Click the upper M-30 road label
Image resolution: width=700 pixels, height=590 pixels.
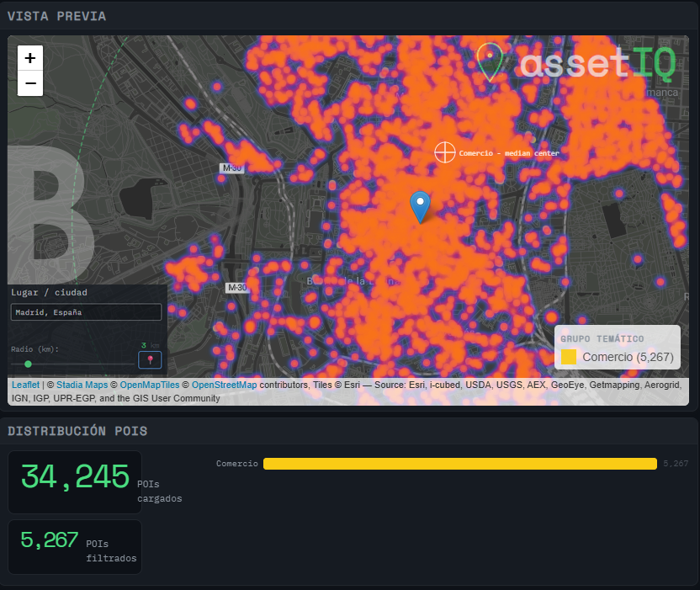coord(231,168)
